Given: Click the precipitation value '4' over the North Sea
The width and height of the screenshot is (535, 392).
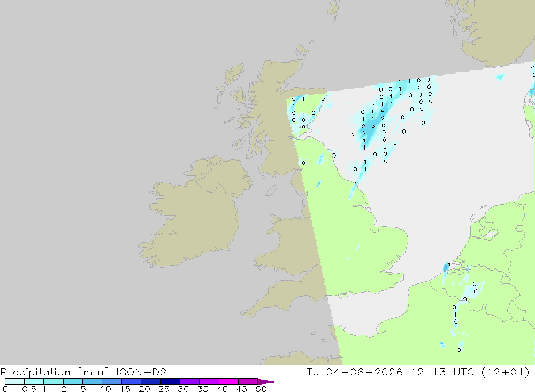Looking at the screenshot, I should point(383,111).
